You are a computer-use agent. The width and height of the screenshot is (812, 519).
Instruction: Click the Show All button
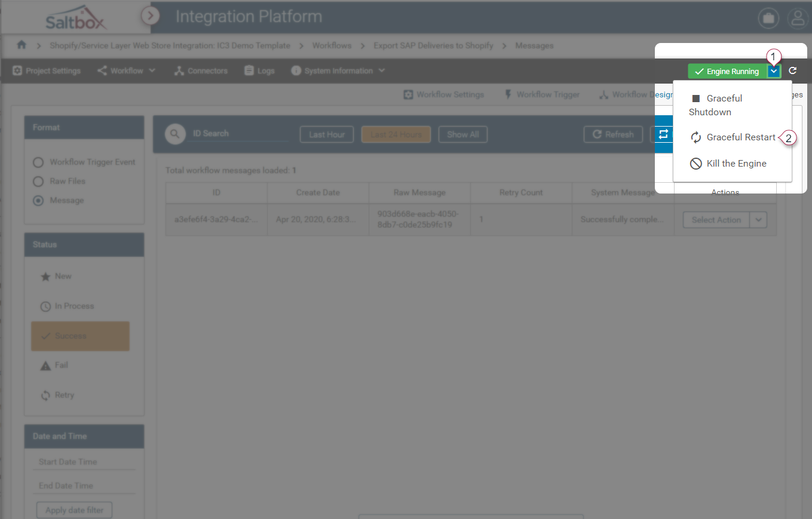[x=463, y=134]
